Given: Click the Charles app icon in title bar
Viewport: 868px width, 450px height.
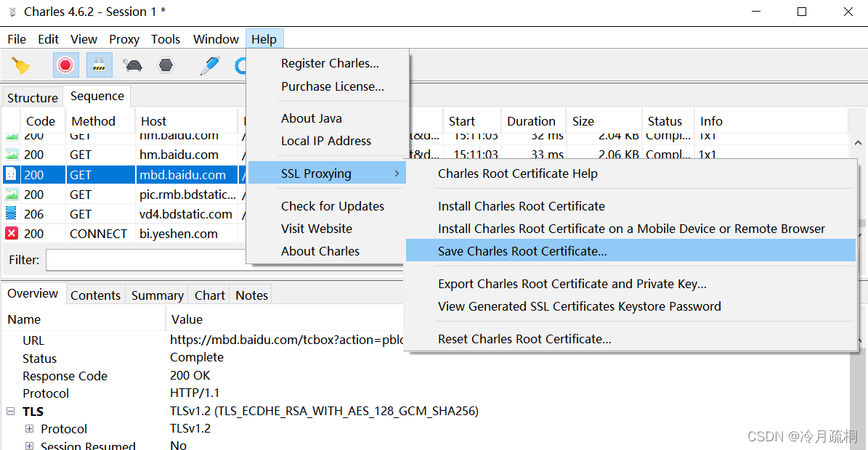Looking at the screenshot, I should tap(13, 12).
